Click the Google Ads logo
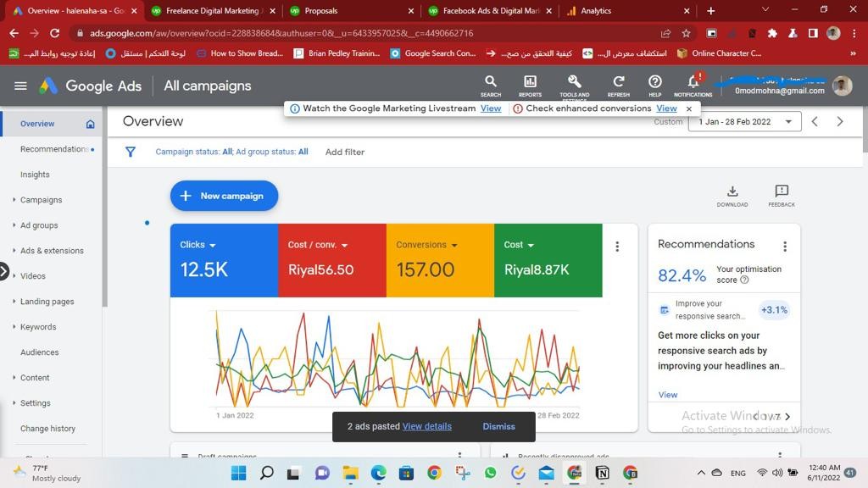The height and width of the screenshot is (488, 868). coord(48,86)
